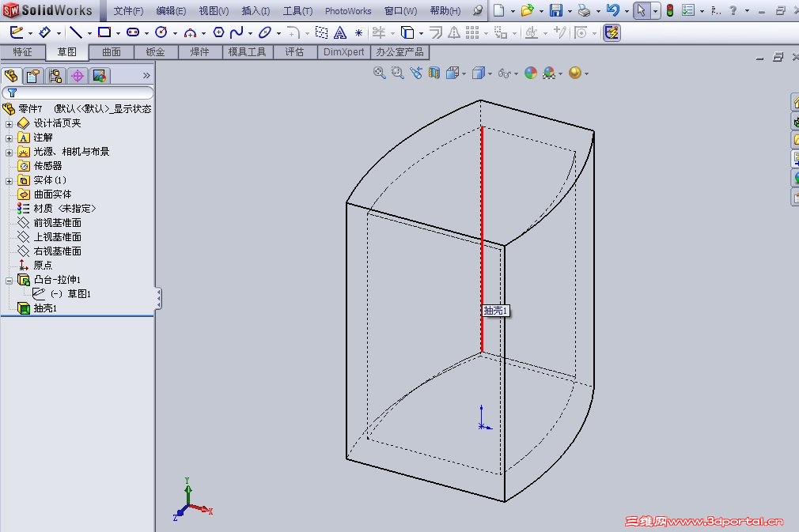
Task: Click the Save floppy disk icon
Action: [556, 10]
